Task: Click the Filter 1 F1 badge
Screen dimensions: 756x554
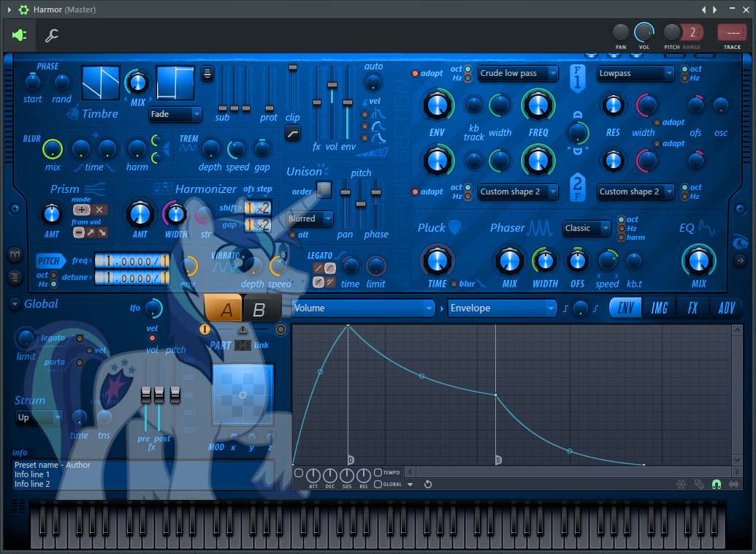Action: pos(577,78)
